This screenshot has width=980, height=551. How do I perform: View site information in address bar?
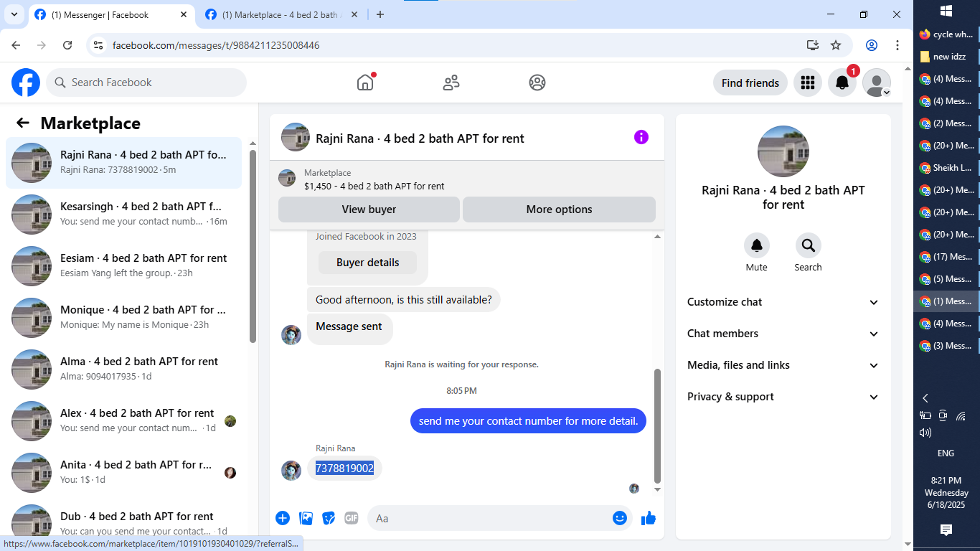pos(99,45)
